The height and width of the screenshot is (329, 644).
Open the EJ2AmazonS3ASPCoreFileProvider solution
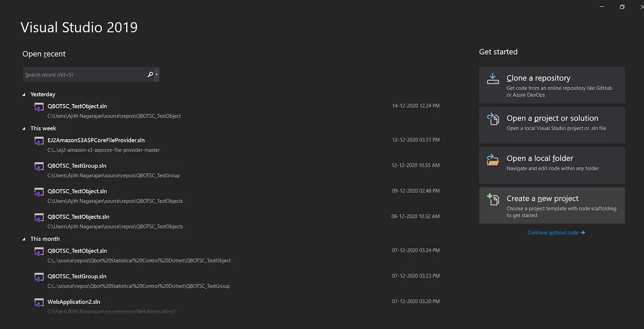pos(96,140)
